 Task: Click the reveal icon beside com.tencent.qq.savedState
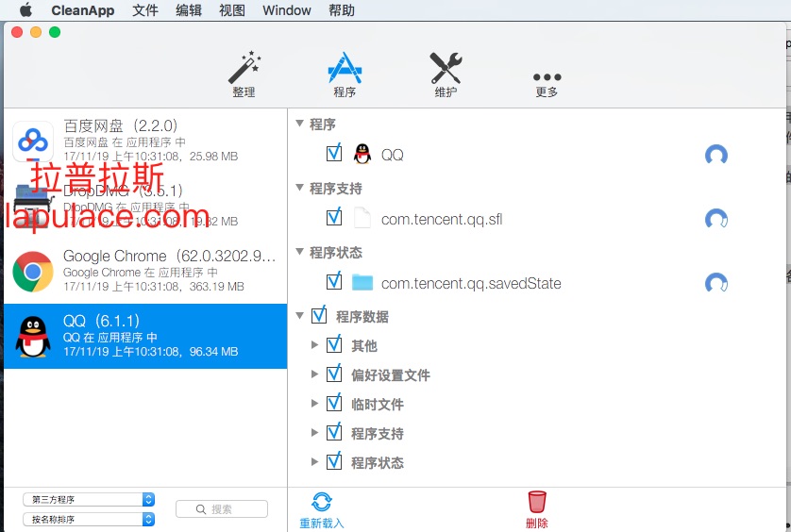(x=715, y=283)
